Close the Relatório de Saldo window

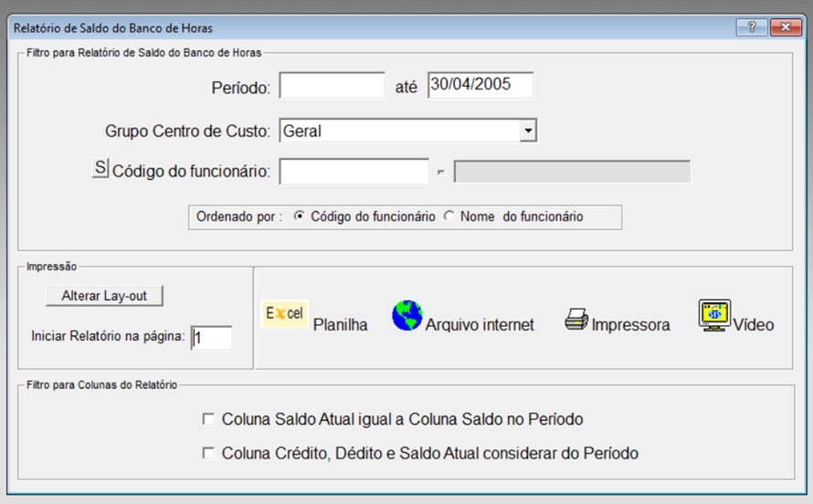click(786, 27)
